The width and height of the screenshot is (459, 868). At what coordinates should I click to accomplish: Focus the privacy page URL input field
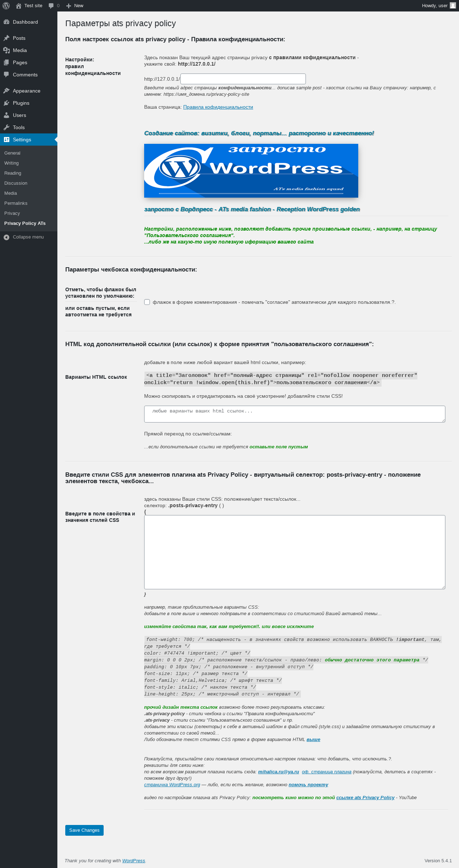pyautogui.click(x=243, y=79)
